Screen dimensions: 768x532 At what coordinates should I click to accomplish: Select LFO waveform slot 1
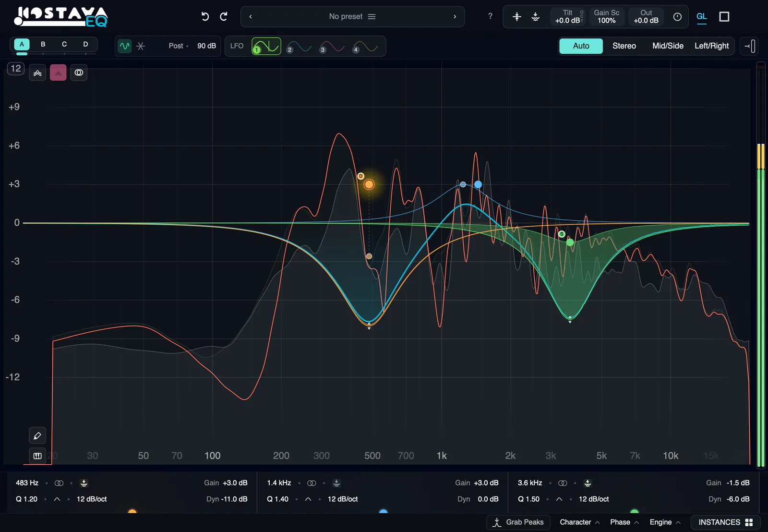(x=266, y=46)
